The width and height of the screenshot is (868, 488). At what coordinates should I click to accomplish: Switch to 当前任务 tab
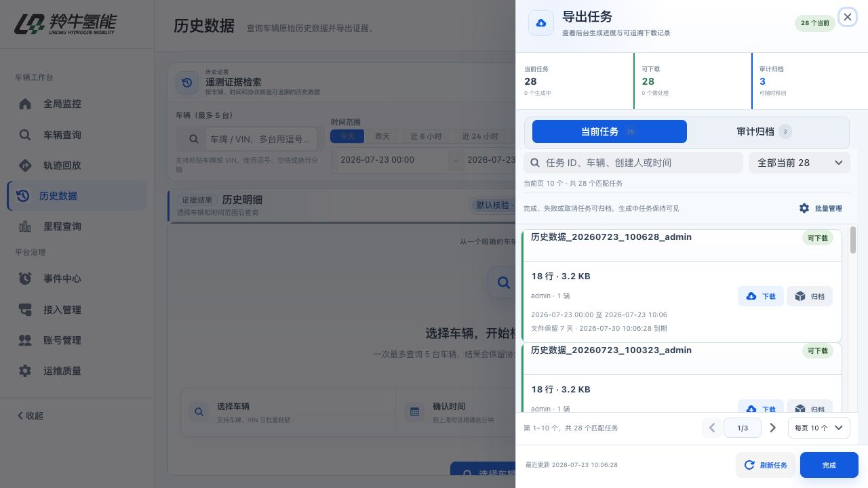click(x=609, y=131)
